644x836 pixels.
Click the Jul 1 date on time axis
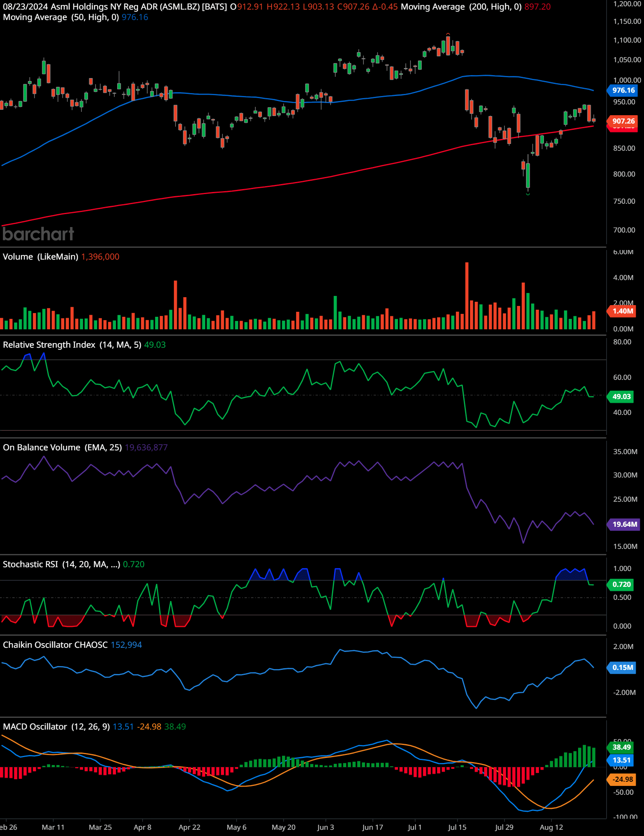tap(415, 827)
